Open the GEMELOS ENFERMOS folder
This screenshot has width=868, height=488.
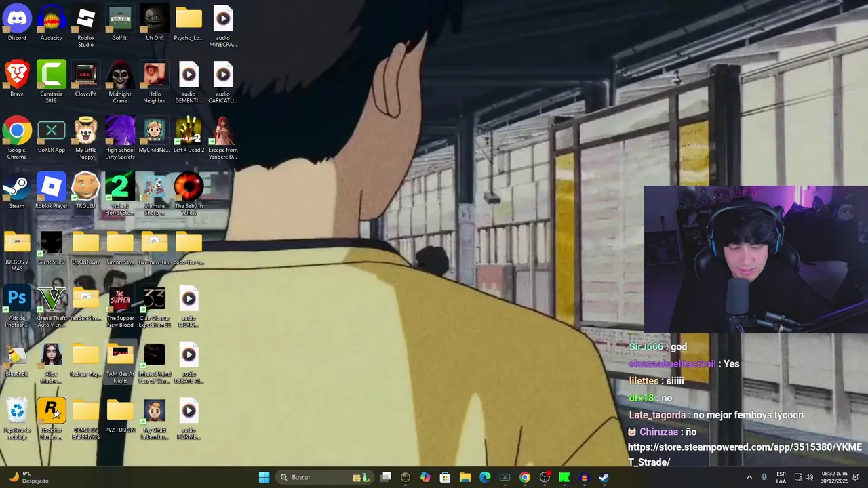click(85, 419)
